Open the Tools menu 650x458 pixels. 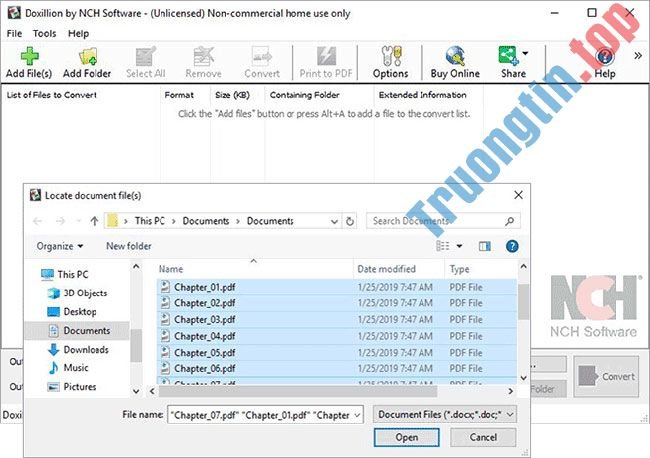(x=44, y=34)
